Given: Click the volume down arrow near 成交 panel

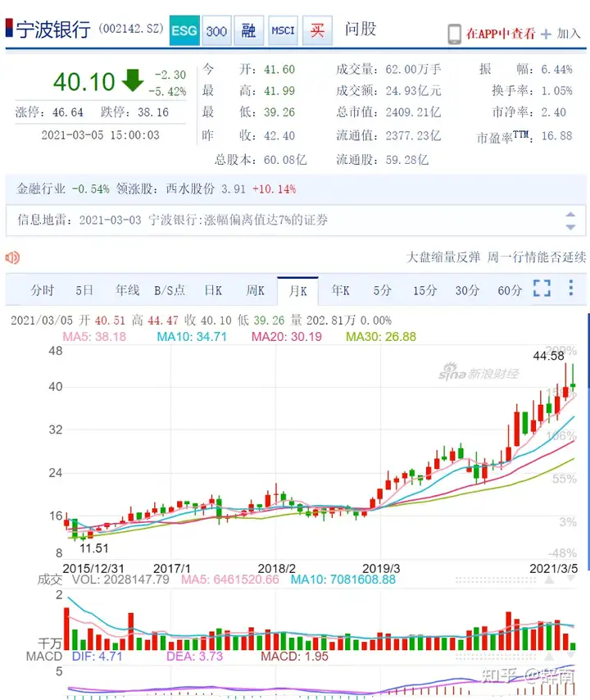Looking at the screenshot, I should pos(571,580).
